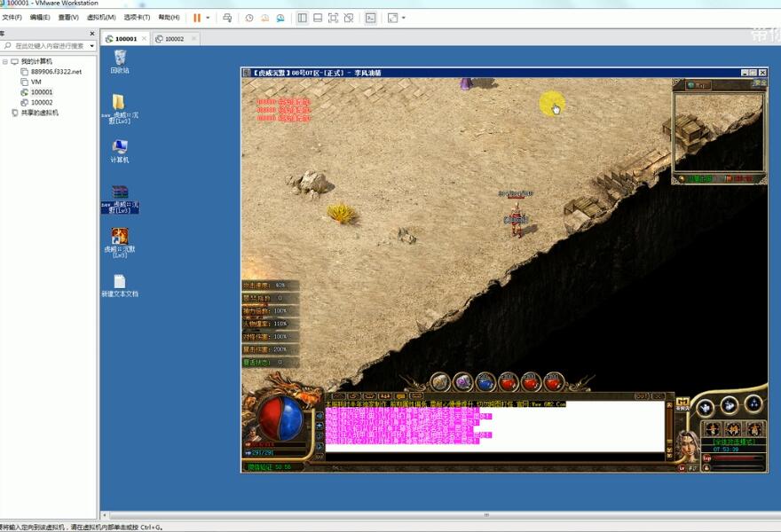Collapse the 我的计算机 tree node

click(x=5, y=62)
